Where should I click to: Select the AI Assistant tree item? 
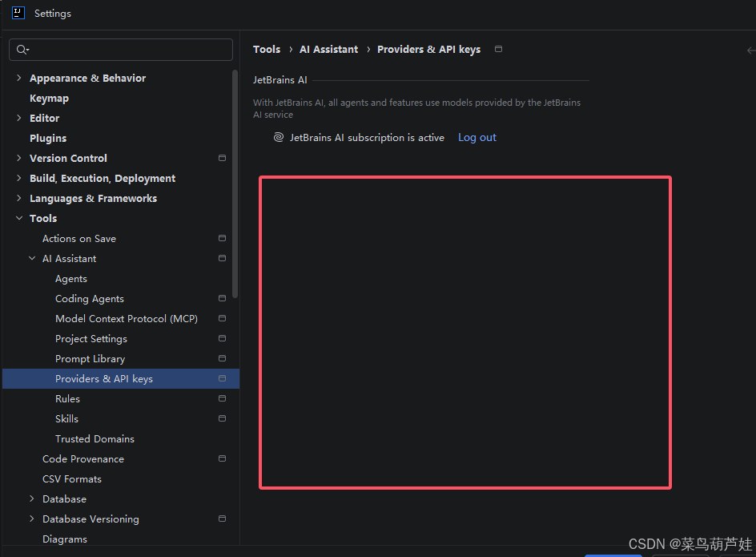click(69, 259)
